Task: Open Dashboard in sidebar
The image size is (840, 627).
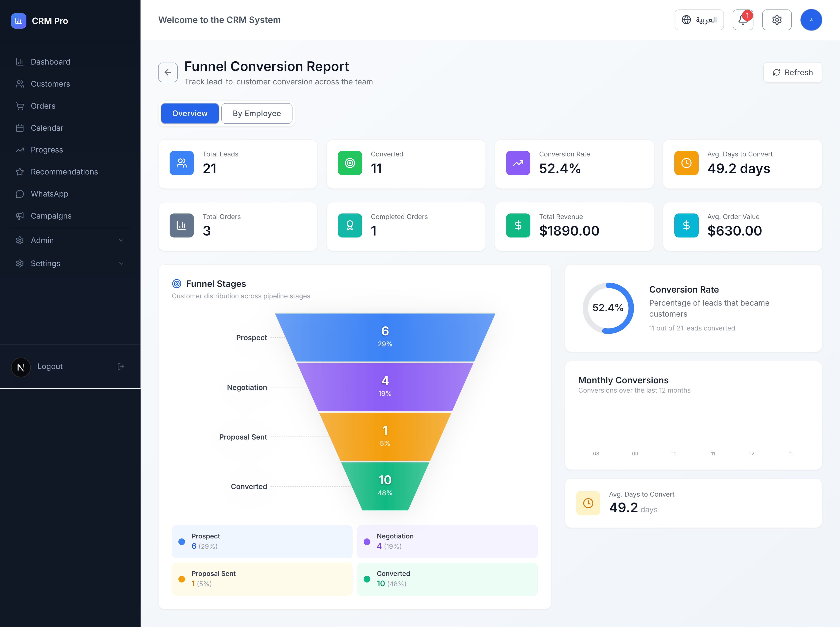Action: [x=70, y=62]
